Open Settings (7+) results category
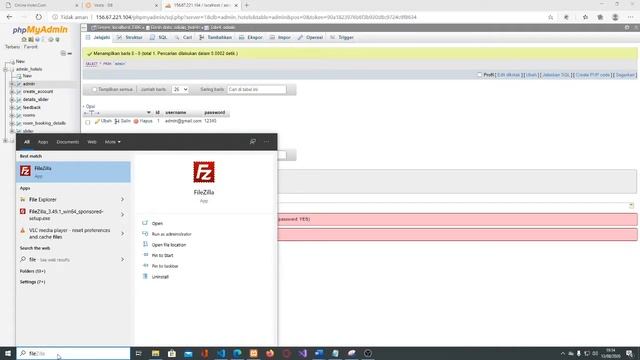 click(32, 282)
